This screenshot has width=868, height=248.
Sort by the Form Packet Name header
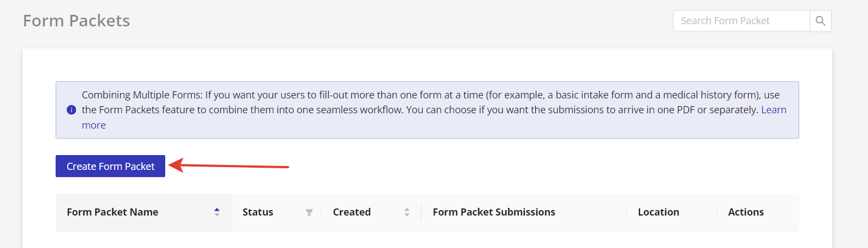click(112, 212)
